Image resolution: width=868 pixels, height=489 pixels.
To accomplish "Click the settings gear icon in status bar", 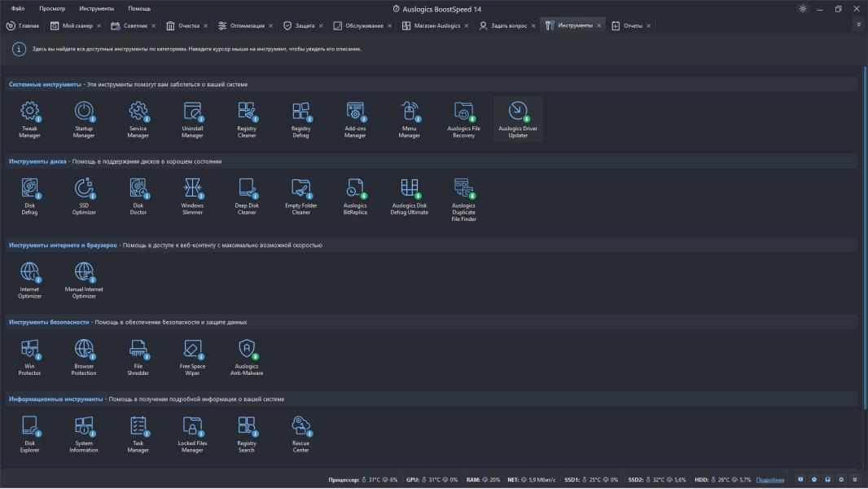I will click(x=841, y=480).
